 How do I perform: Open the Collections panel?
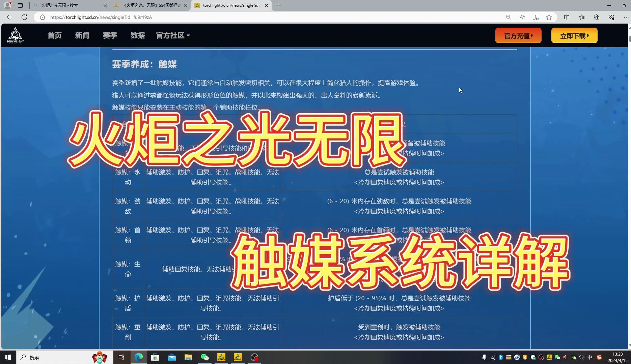597,17
